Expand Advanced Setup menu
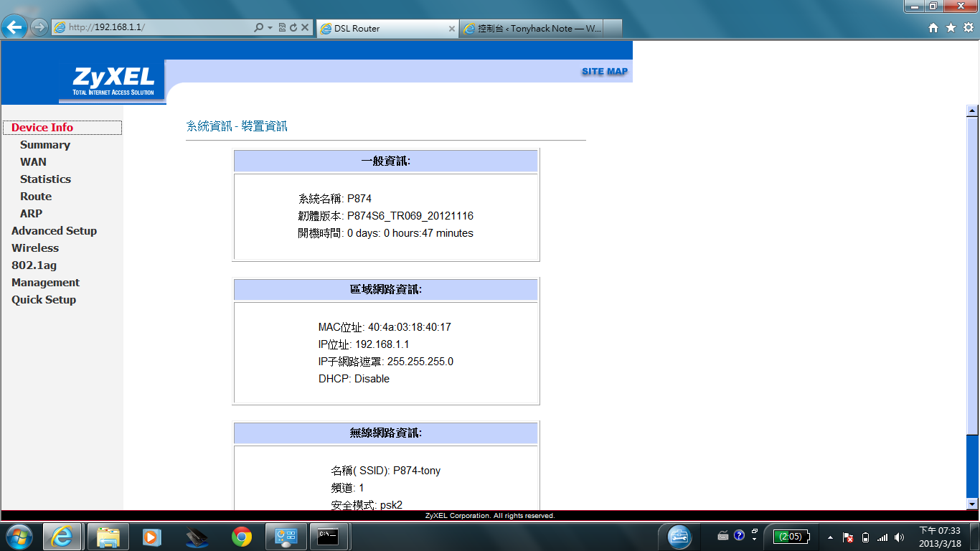The height and width of the screenshot is (551, 980). coord(54,231)
